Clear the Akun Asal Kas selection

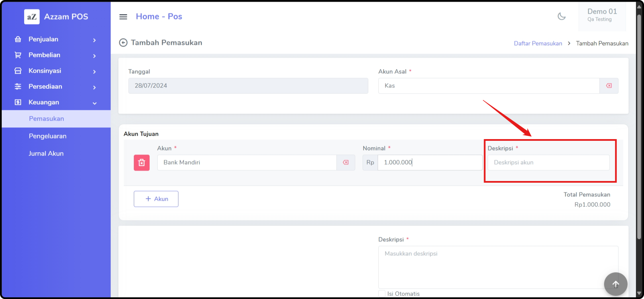click(609, 86)
